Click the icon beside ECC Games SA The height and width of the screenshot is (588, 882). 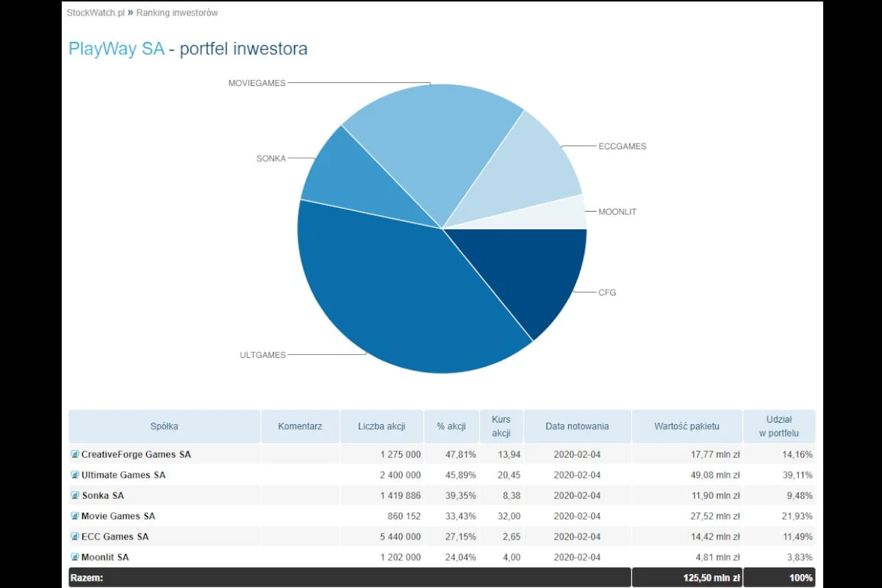[x=75, y=537]
